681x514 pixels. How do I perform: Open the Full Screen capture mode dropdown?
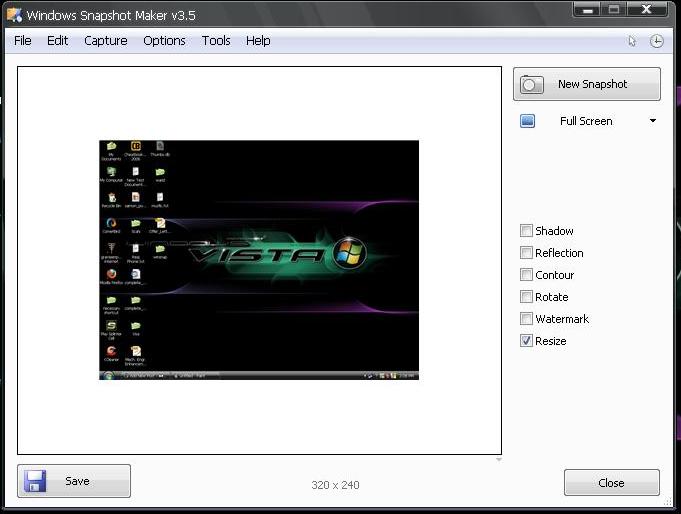click(653, 121)
